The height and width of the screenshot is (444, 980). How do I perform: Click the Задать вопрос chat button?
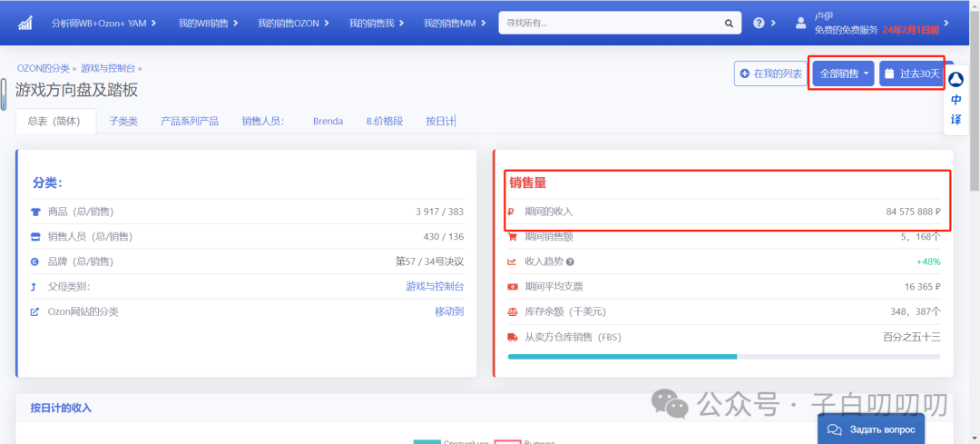(870, 429)
